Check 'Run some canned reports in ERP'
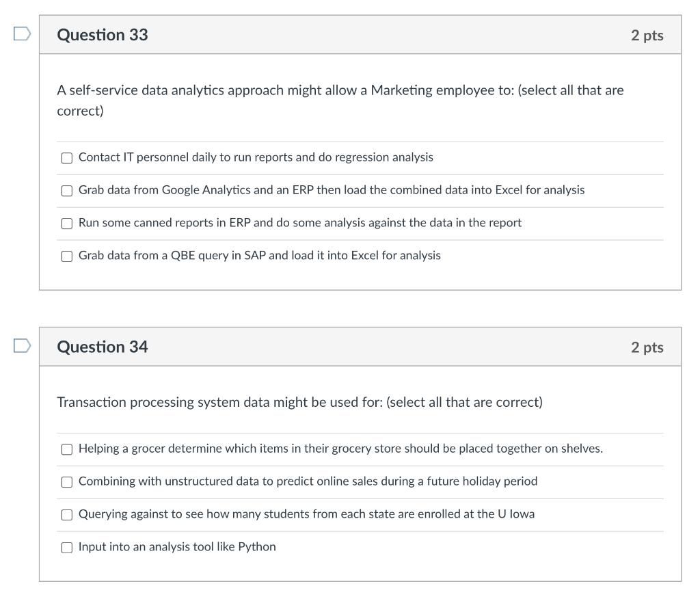 (66, 223)
